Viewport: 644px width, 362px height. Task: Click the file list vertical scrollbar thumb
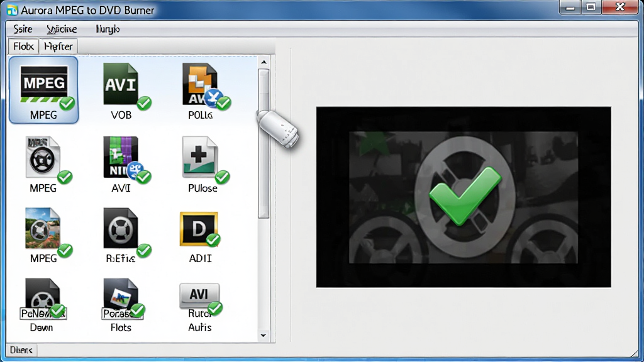pos(264,144)
